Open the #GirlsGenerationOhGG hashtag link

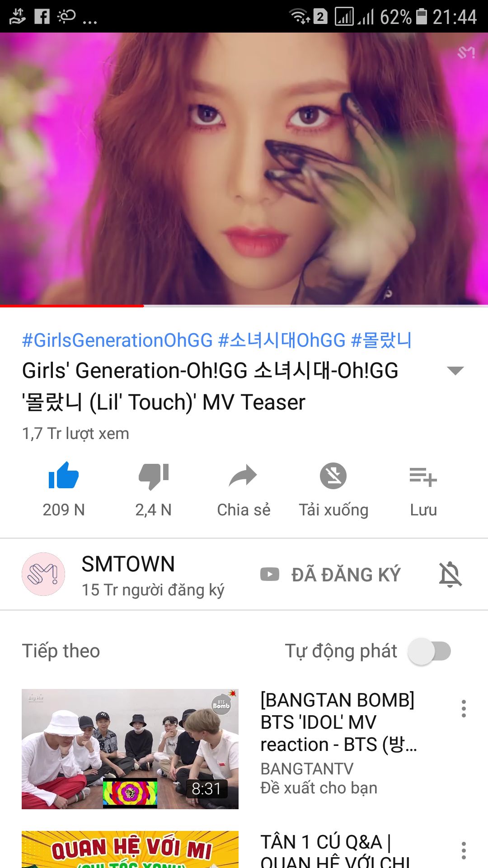pyautogui.click(x=117, y=340)
